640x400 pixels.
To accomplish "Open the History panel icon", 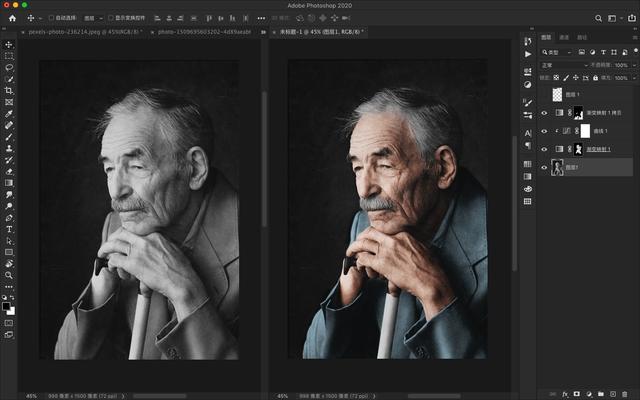I will coord(528,41).
